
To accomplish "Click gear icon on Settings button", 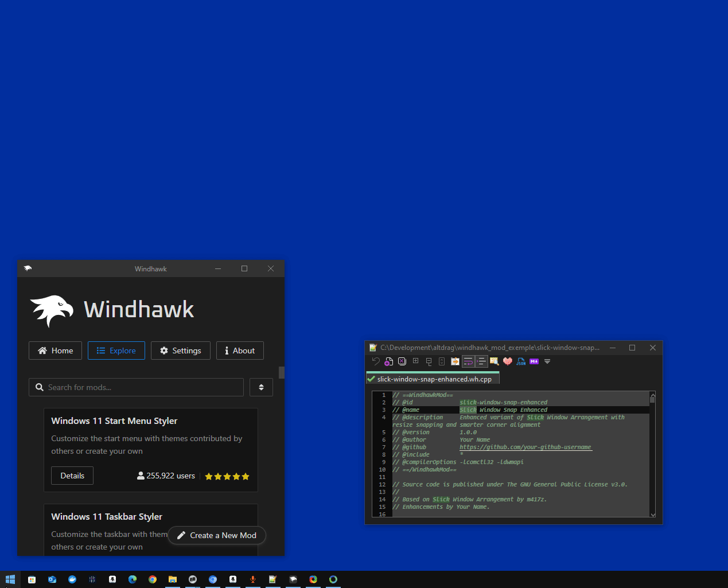I will [x=164, y=351].
